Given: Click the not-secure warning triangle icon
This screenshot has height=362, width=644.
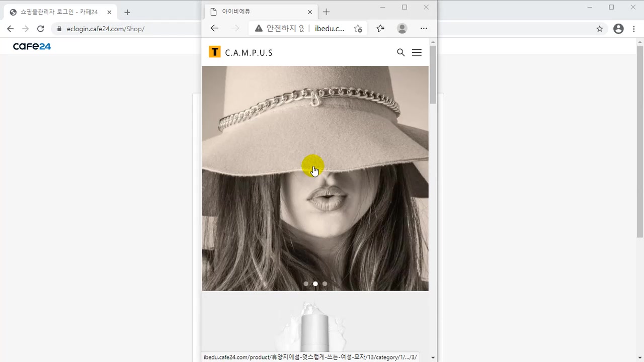Looking at the screenshot, I should (x=259, y=29).
